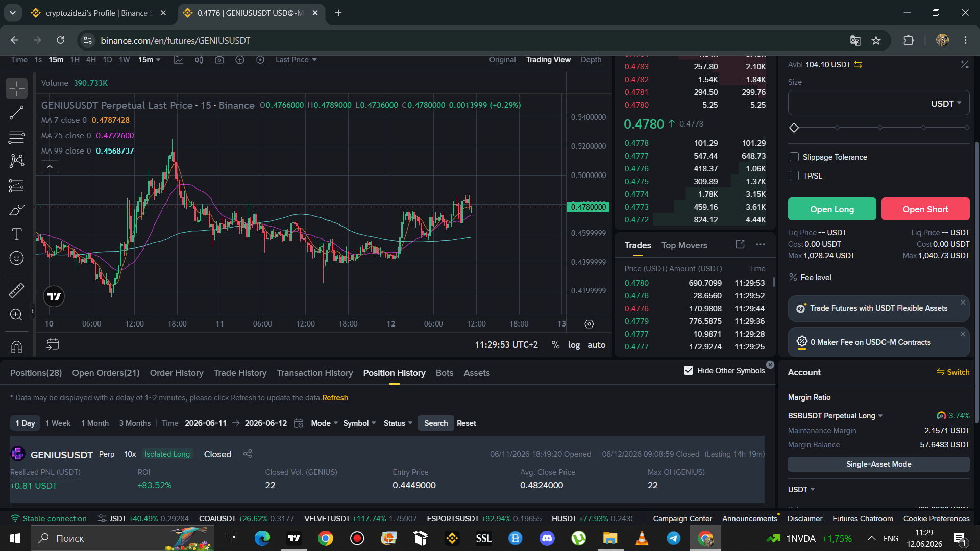
Task: Enable the Slippage Tolerance checkbox
Action: [x=794, y=157]
